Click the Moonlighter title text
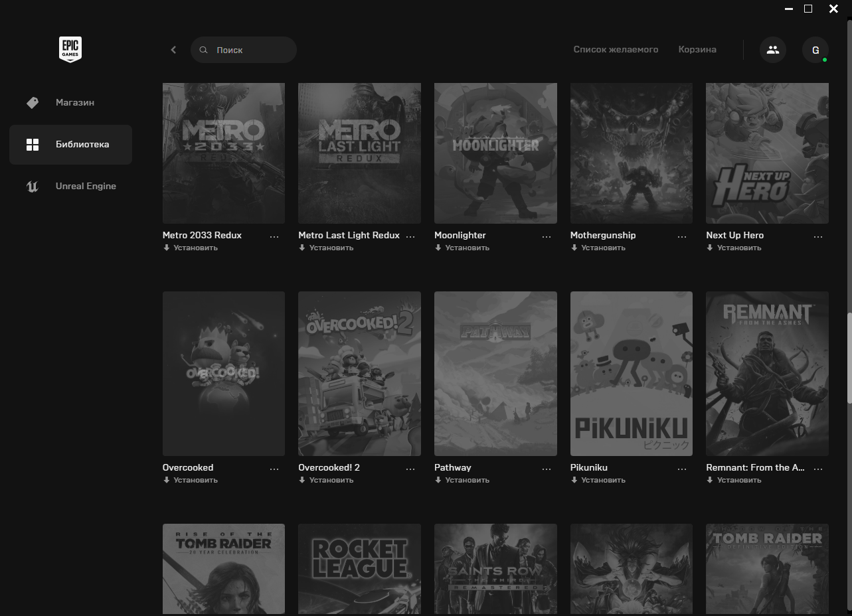 click(460, 235)
